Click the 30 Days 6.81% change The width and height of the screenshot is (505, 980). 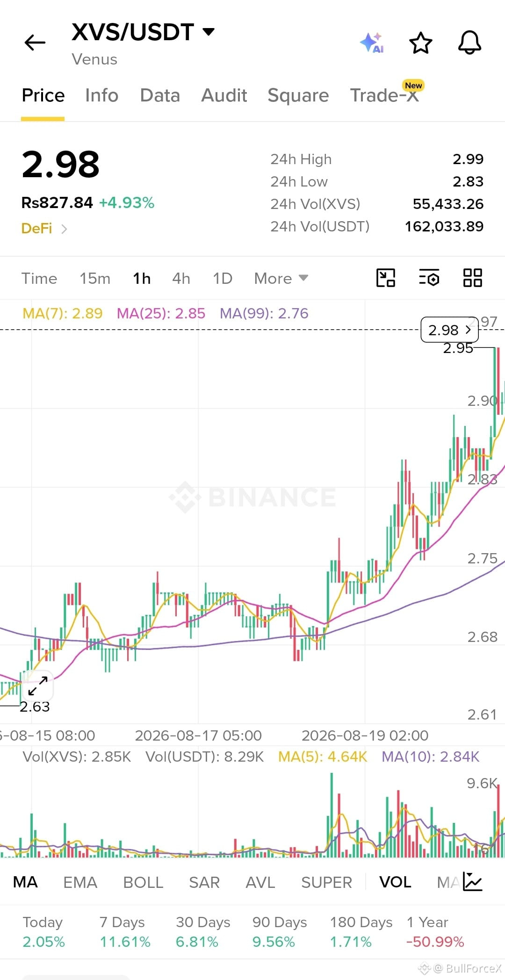203,931
